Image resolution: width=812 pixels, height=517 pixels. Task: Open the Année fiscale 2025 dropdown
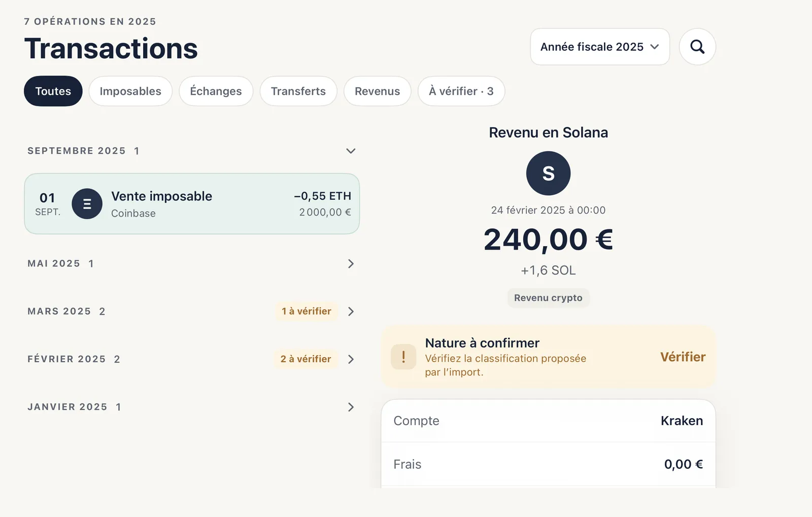click(x=600, y=47)
